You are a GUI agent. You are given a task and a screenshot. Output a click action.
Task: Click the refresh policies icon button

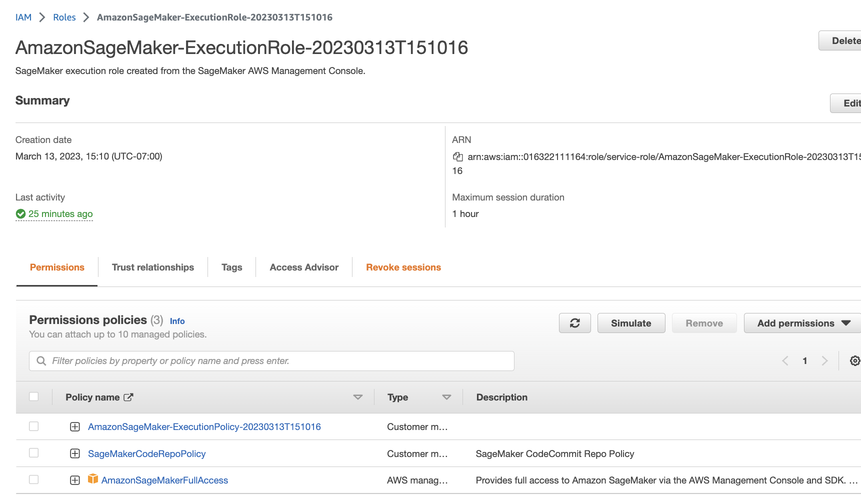coord(575,323)
